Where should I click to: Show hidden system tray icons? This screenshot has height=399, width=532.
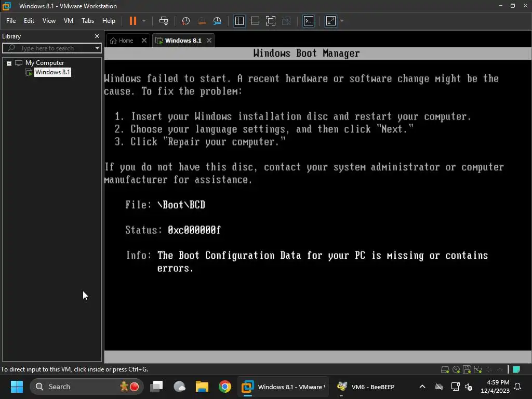tap(422, 387)
